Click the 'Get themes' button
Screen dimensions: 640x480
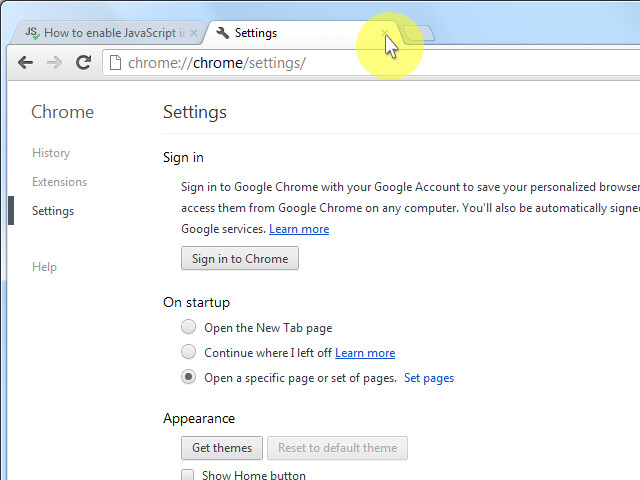(x=222, y=448)
